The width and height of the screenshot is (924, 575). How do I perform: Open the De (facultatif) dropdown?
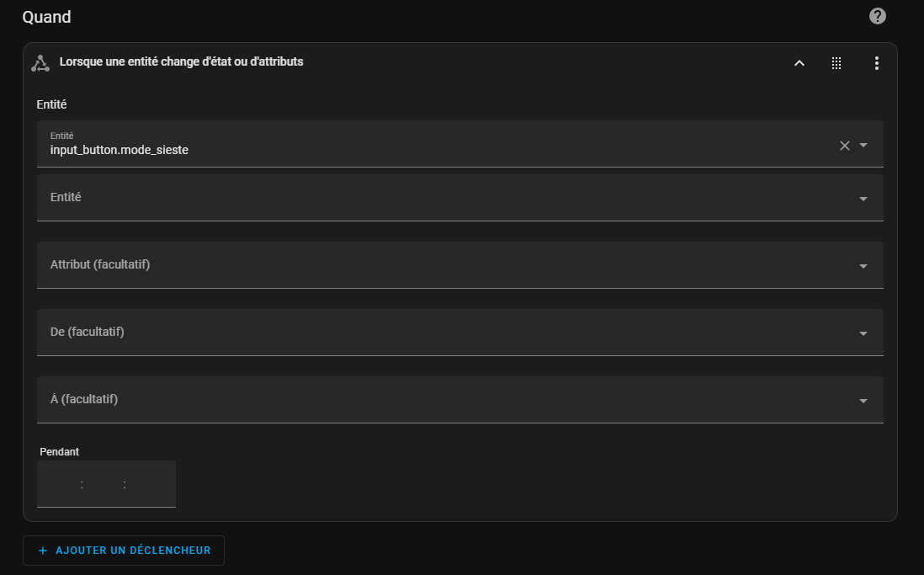[459, 332]
